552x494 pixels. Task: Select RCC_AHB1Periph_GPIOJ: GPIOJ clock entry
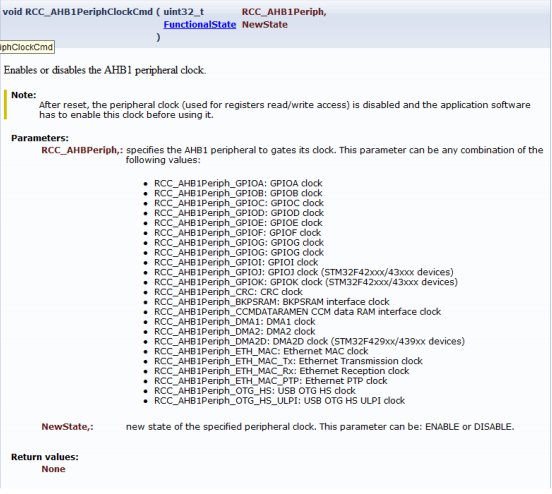coord(304,272)
